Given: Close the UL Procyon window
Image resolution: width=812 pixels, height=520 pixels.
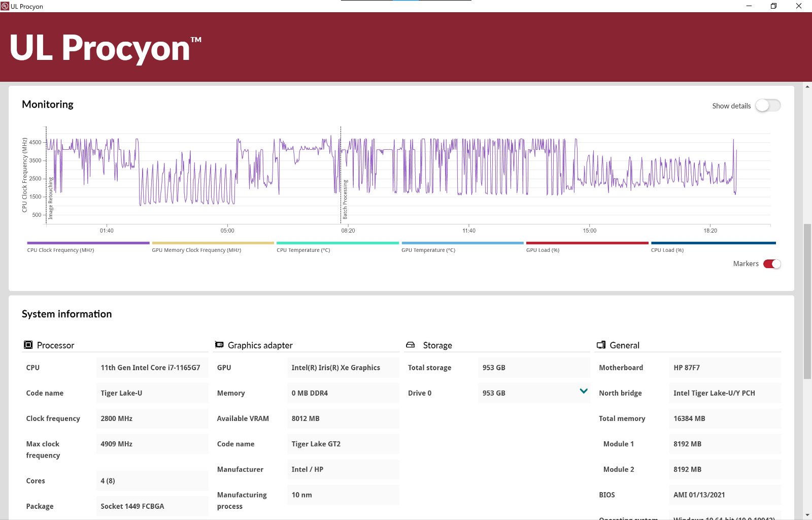Looking at the screenshot, I should 799,6.
